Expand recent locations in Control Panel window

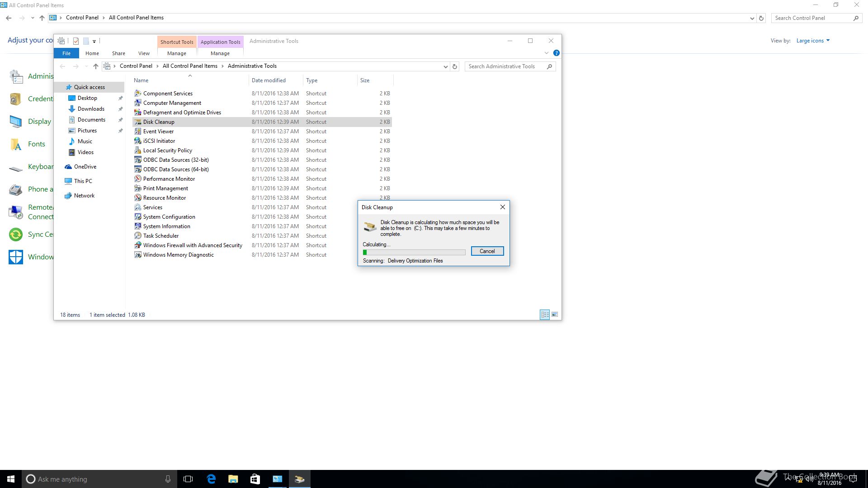tap(33, 18)
